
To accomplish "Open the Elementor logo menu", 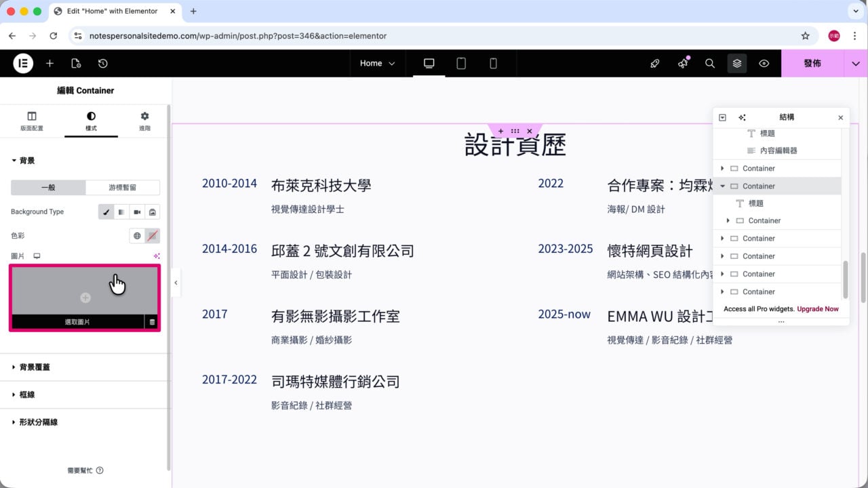I will point(23,63).
